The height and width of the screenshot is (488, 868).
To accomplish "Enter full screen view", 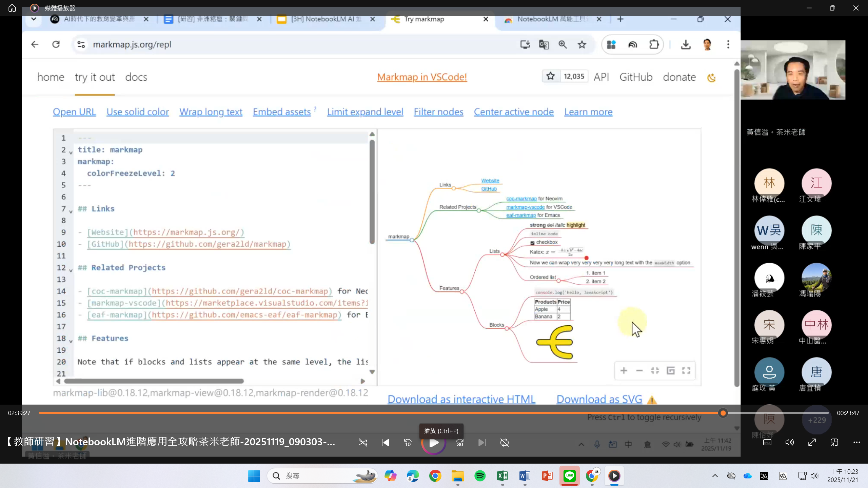I will coord(812,442).
